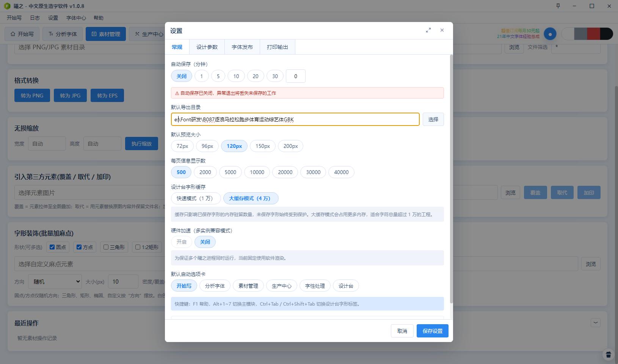Click the trash icon at the bottom right
The width and height of the screenshot is (618, 364).
click(x=609, y=355)
